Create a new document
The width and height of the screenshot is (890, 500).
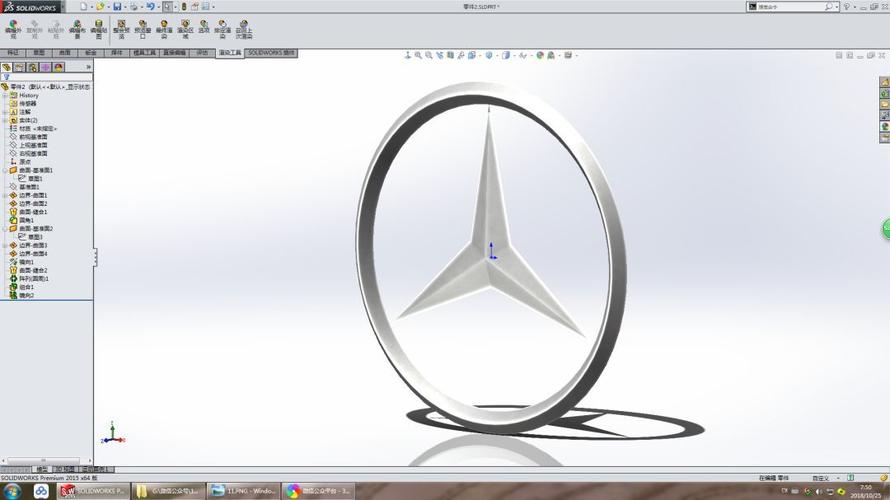pos(83,7)
